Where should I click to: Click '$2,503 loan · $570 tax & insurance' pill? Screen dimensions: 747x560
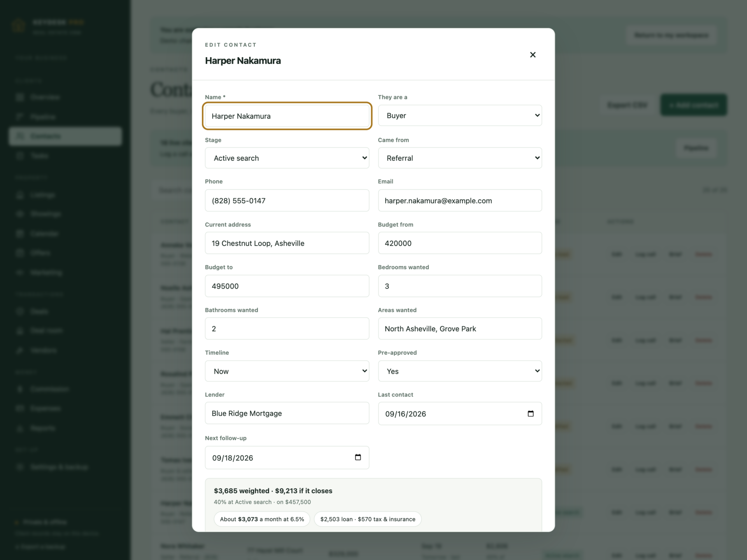pyautogui.click(x=368, y=519)
